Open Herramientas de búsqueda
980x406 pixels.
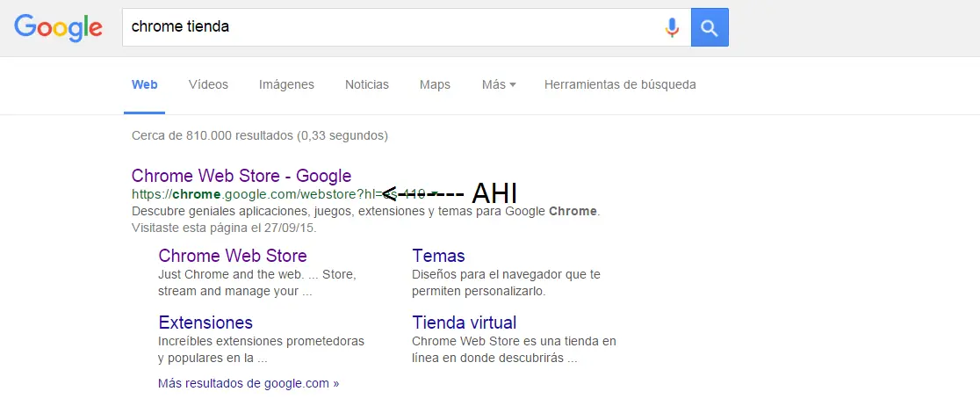click(x=620, y=84)
